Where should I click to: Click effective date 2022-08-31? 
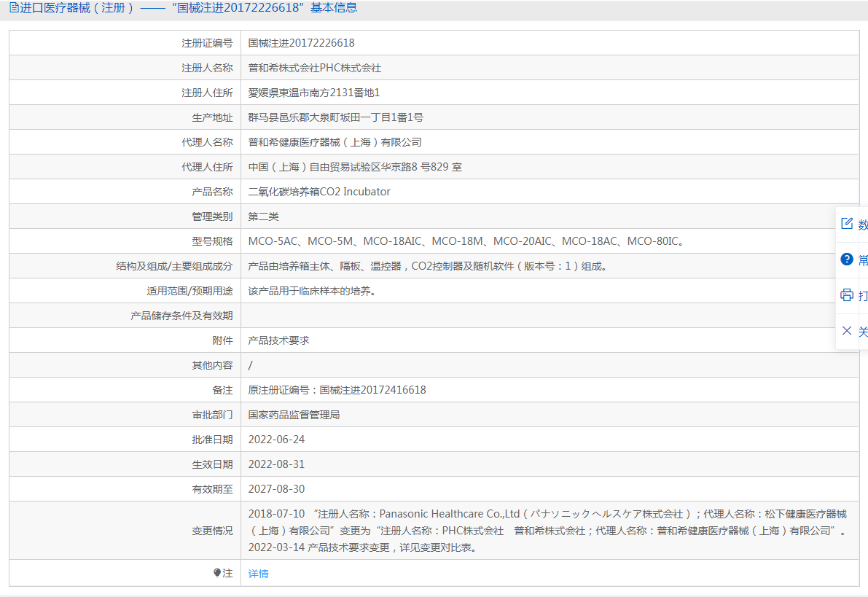pyautogui.click(x=276, y=464)
